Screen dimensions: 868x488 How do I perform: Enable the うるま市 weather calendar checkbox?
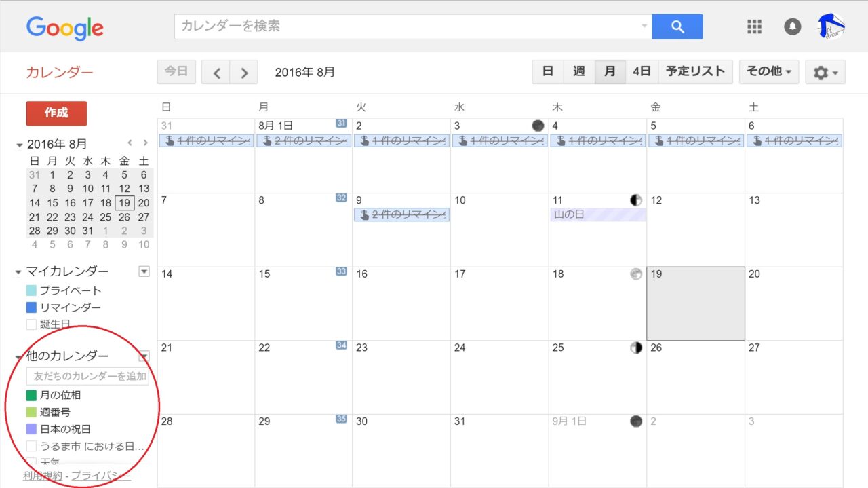31,446
